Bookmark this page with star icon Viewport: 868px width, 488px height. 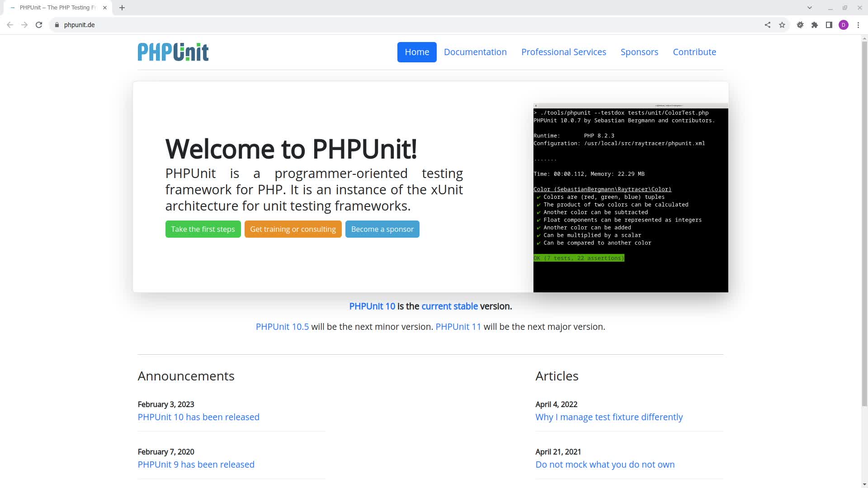click(x=782, y=25)
